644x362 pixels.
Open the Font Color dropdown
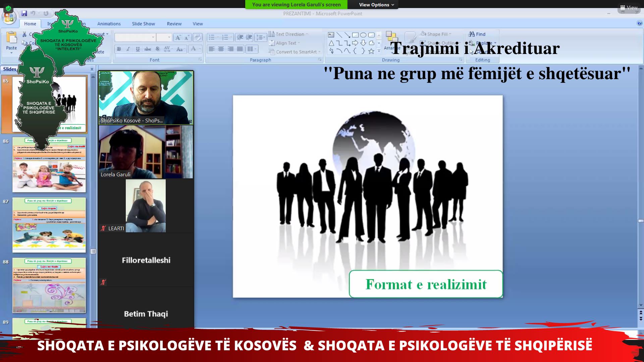click(x=196, y=49)
